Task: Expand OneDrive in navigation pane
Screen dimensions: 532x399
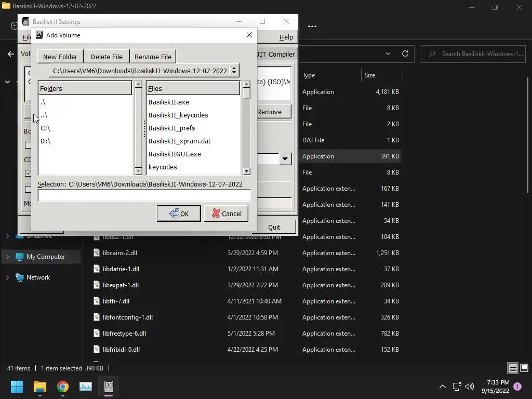Action: click(x=7, y=236)
